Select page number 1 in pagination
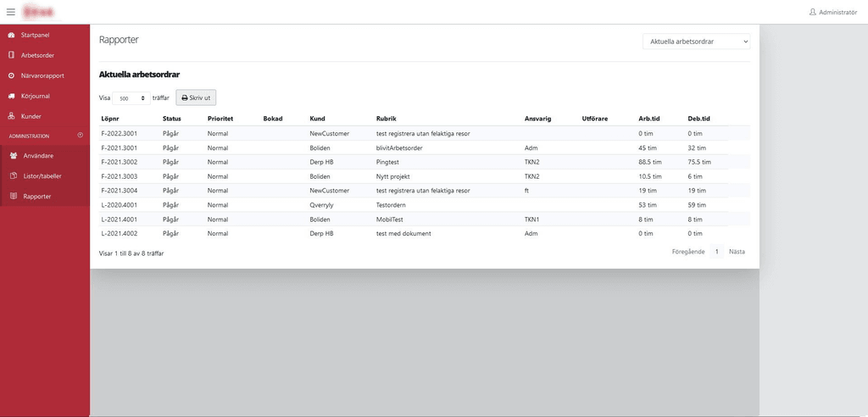This screenshot has height=417, width=868. tap(716, 252)
